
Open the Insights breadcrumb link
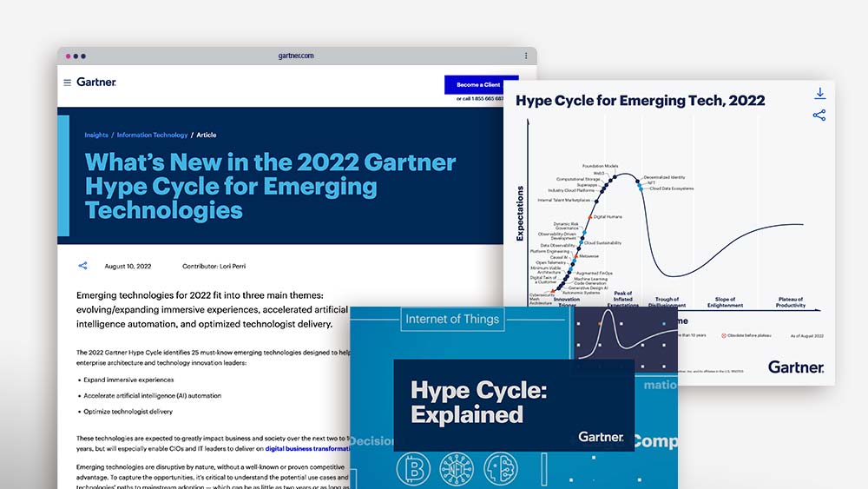[x=96, y=135]
